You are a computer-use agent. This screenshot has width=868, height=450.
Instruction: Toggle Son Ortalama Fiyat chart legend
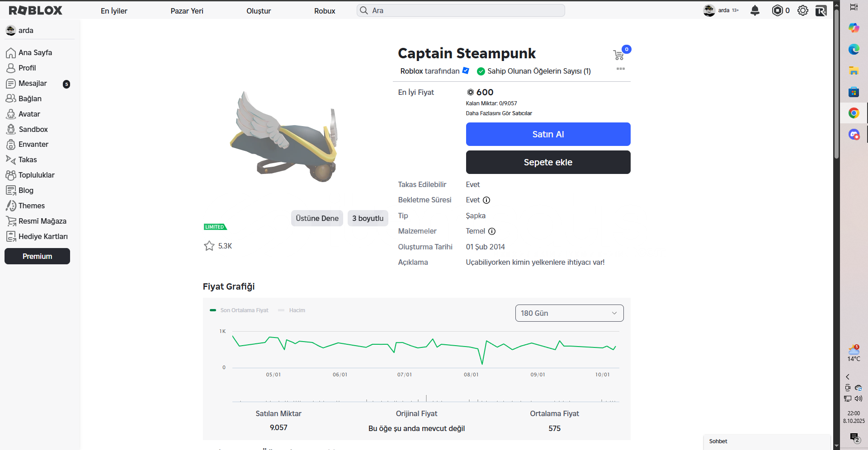coord(239,310)
